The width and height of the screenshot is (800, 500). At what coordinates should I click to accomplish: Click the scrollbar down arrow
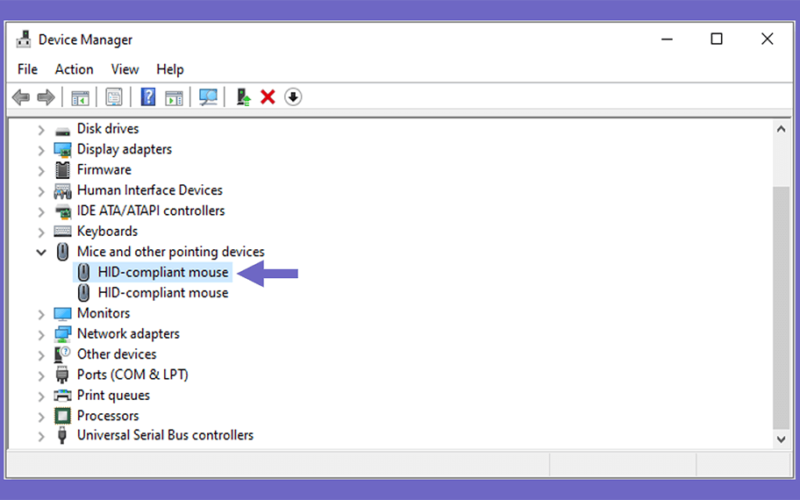(781, 439)
